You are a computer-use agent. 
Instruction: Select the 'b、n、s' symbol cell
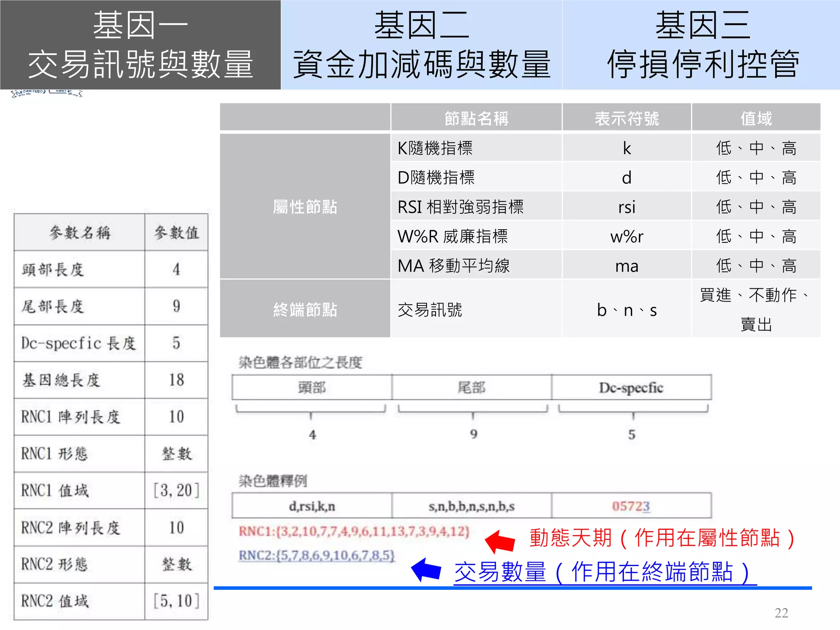pyautogui.click(x=627, y=309)
